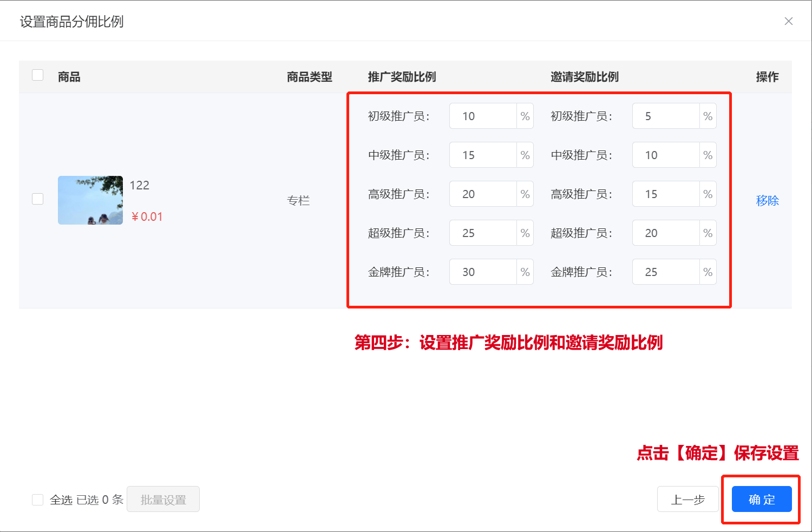
Task: Enable the 全选 checkbox at bottom
Action: click(x=38, y=500)
